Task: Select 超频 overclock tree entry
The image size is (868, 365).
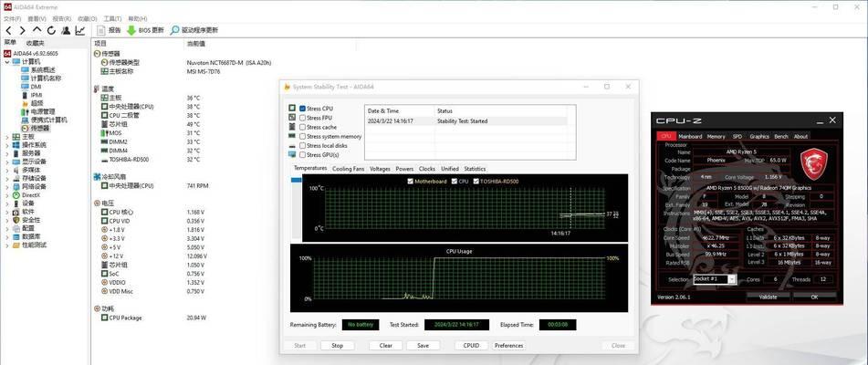Action: 37,103
